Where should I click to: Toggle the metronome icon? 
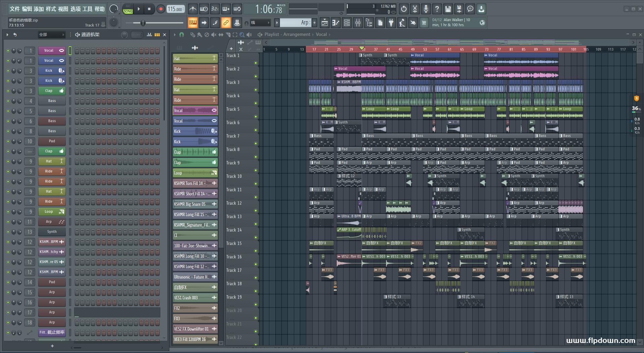(x=193, y=9)
